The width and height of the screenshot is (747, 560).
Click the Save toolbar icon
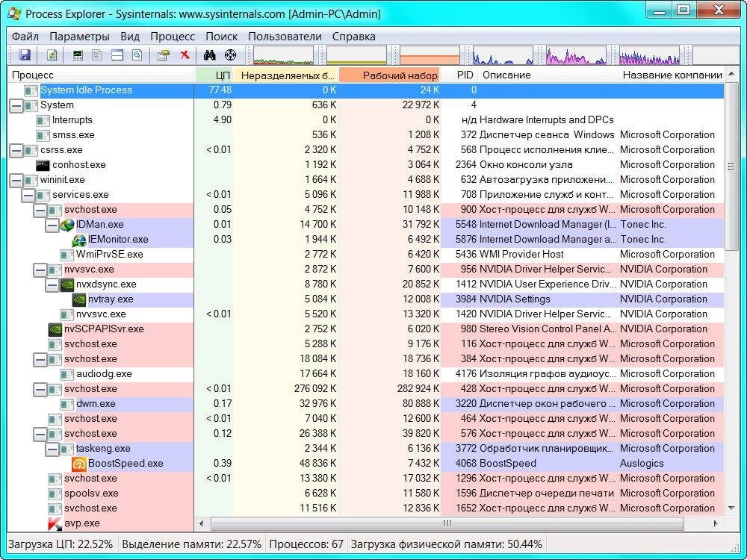click(x=25, y=55)
